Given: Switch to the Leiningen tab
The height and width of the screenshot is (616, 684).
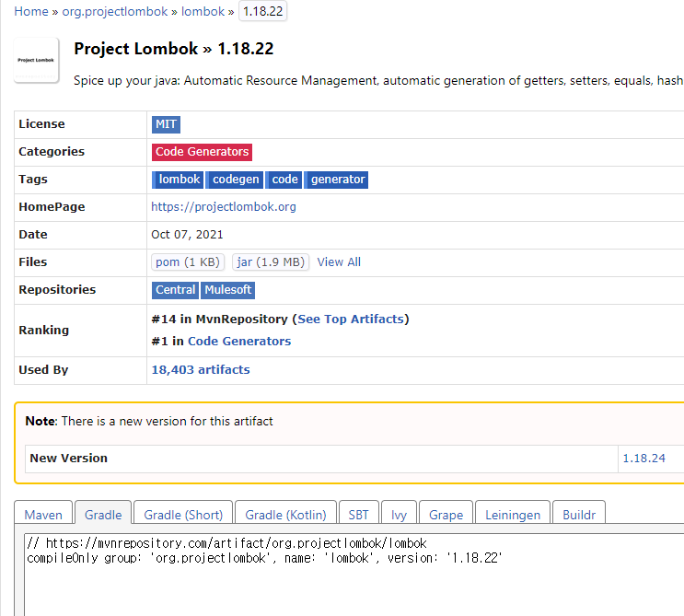Looking at the screenshot, I should (x=513, y=515).
